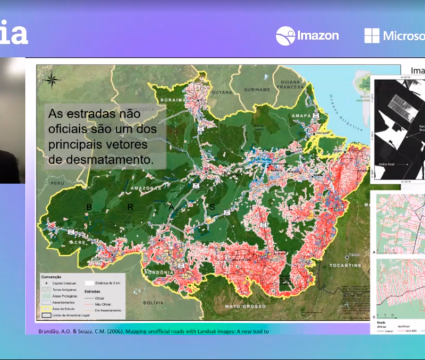Click the 'Convenção' legend heading
Viewport: 425px width, 360px height.
pos(51,277)
